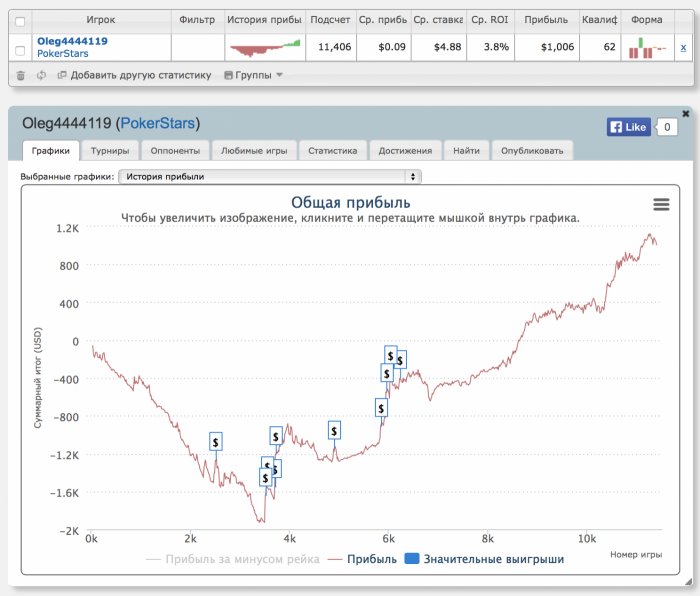
Task: Sort by the 'Форма' column header
Action: click(x=646, y=20)
